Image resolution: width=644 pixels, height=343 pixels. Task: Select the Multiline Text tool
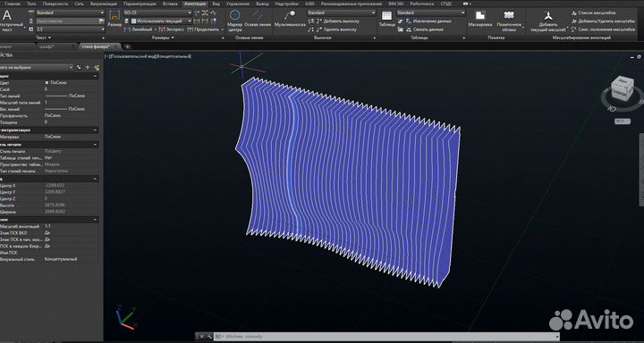pos(7,21)
